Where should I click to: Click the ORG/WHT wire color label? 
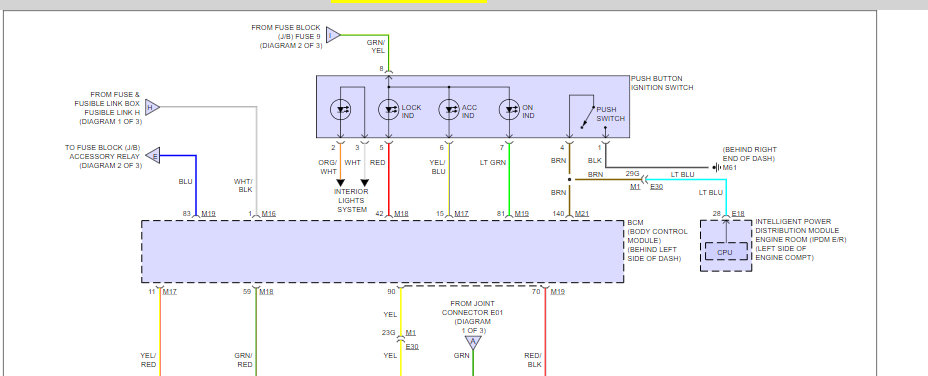tap(327, 166)
